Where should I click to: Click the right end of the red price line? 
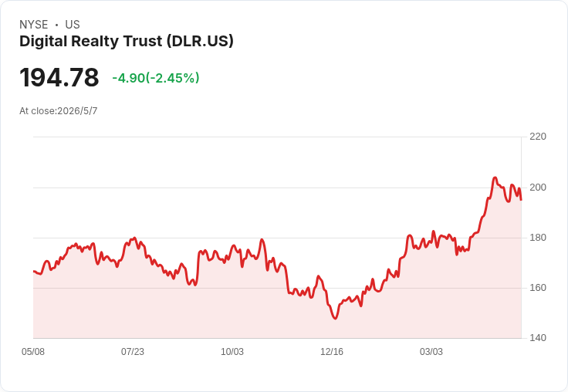pyautogui.click(x=521, y=199)
